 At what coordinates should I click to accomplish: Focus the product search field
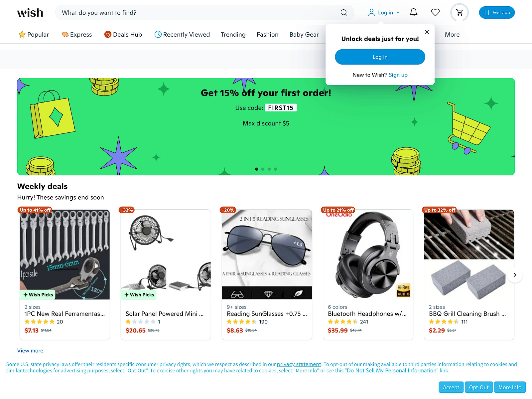click(199, 13)
